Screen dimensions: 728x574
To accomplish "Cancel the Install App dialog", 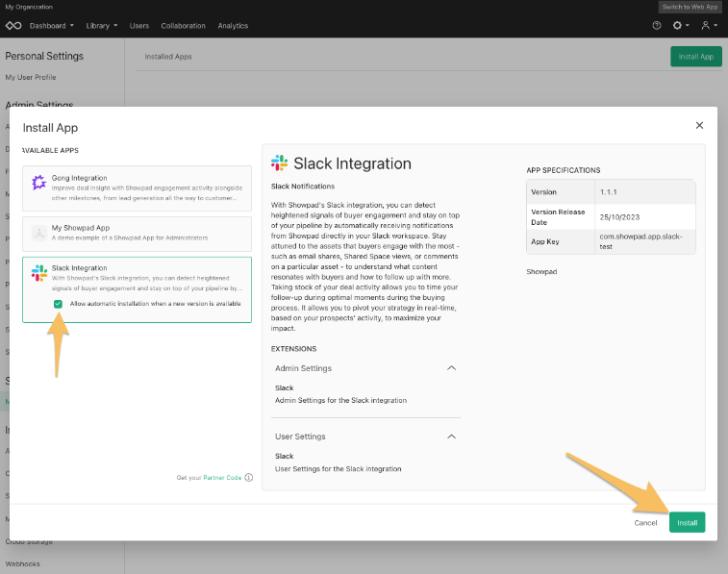I will pos(645,522).
